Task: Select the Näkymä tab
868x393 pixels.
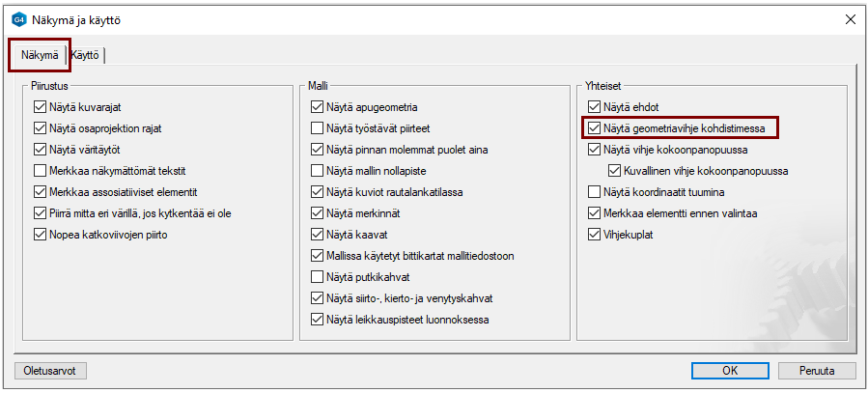Action: [40, 56]
